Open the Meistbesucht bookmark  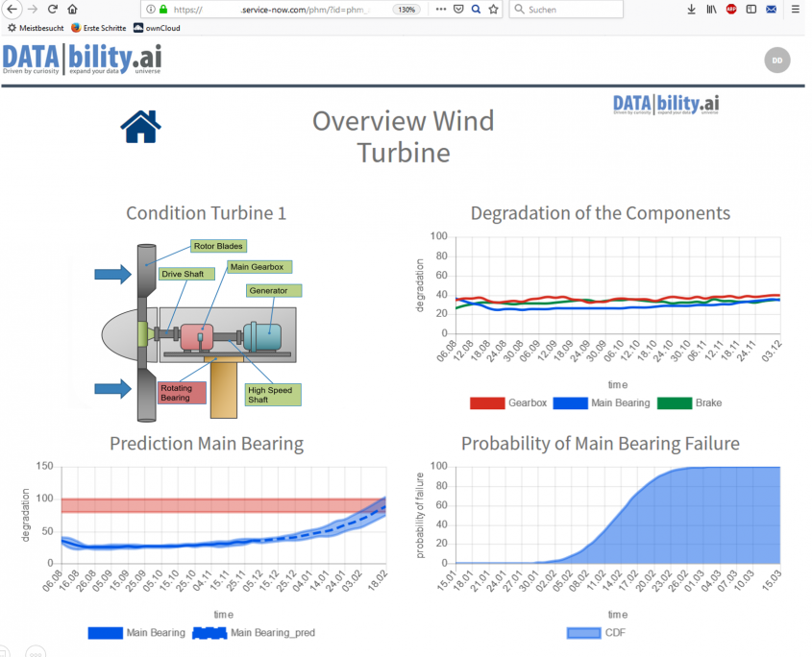36,28
